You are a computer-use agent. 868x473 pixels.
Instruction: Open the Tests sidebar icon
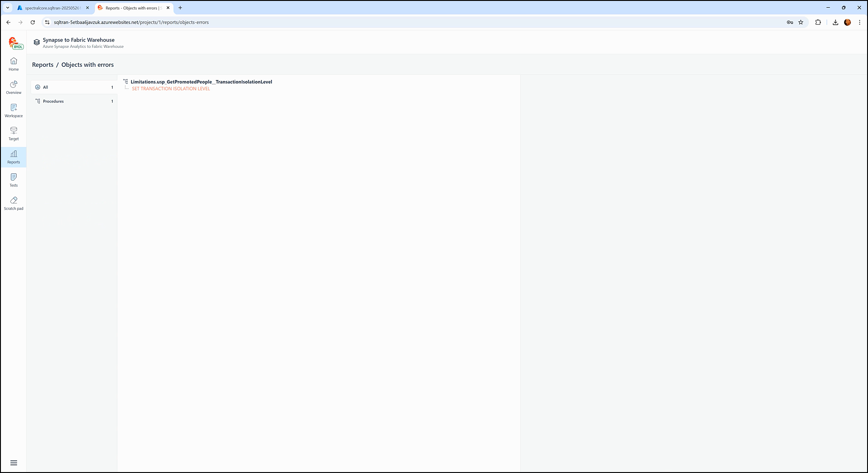point(14,180)
